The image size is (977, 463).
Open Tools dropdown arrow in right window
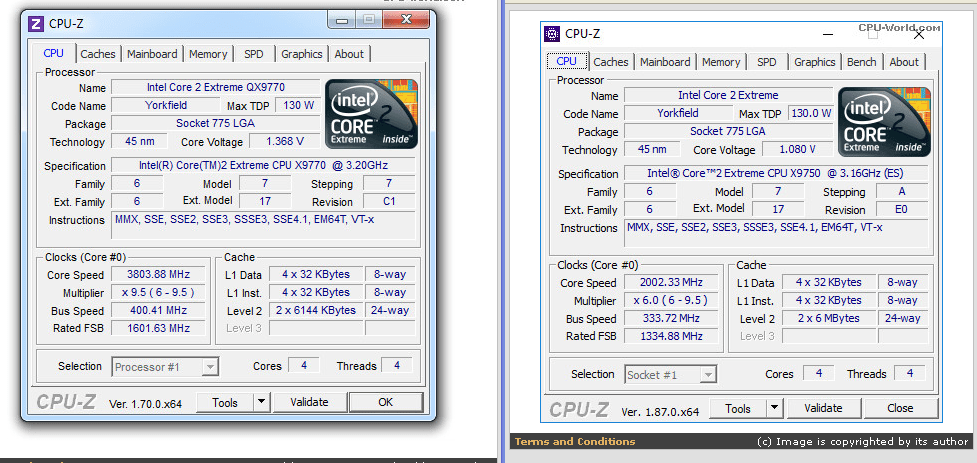click(x=774, y=409)
